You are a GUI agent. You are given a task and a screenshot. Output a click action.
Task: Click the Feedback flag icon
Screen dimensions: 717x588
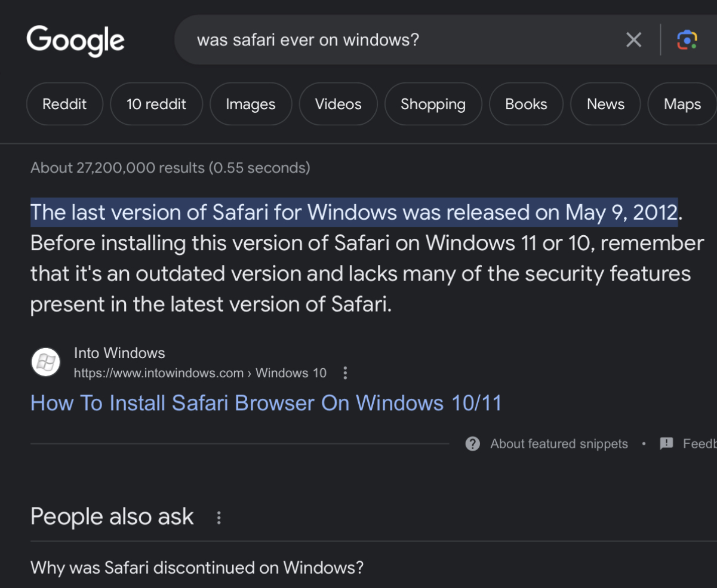click(666, 444)
